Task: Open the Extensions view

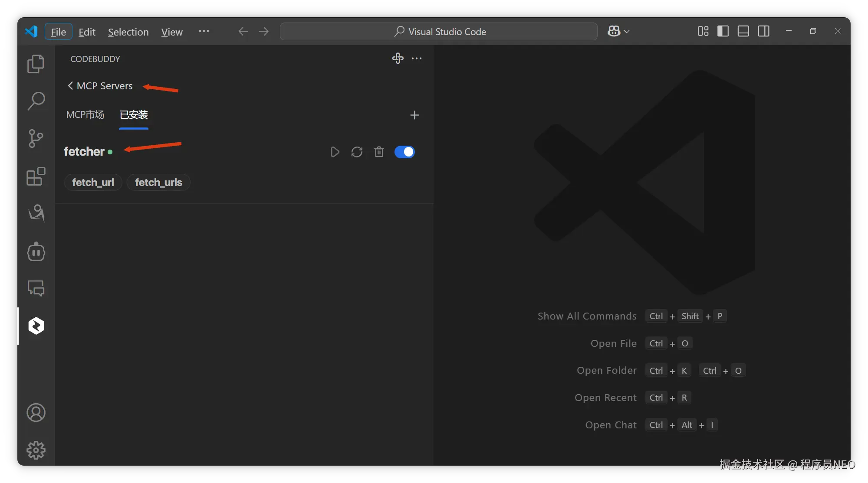Action: [36, 176]
